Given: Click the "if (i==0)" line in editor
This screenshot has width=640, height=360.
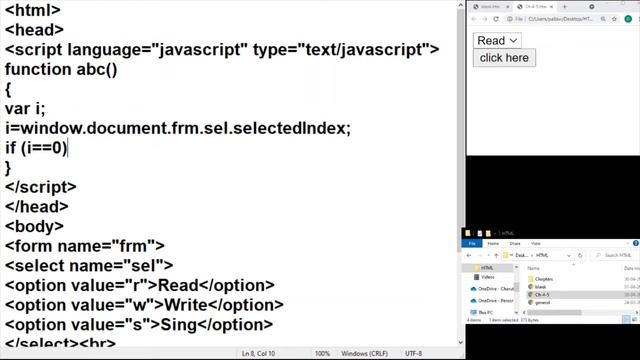Looking at the screenshot, I should point(36,148).
